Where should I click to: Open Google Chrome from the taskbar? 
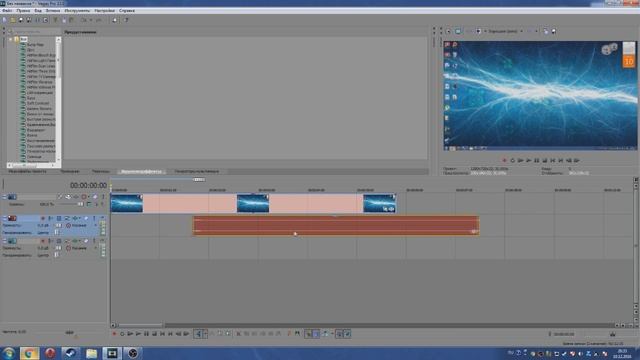pos(29,353)
